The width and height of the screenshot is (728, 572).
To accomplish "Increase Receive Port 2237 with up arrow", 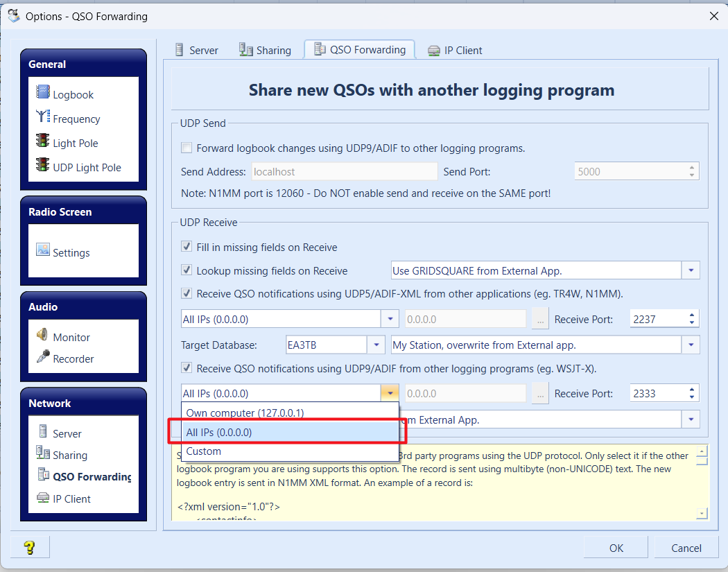I will [x=692, y=315].
